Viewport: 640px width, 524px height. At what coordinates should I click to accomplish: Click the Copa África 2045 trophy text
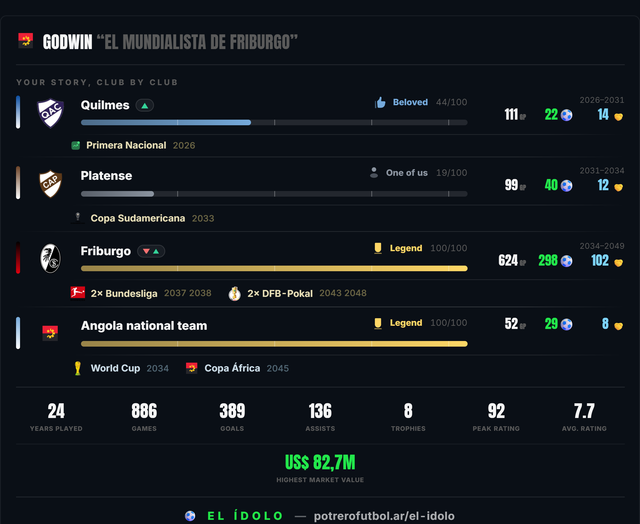pyautogui.click(x=247, y=369)
